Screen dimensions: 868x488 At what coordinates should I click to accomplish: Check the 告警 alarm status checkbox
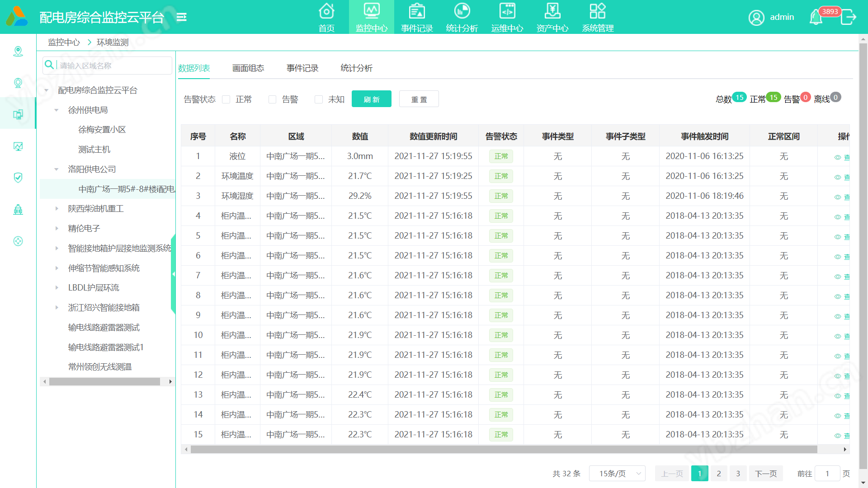pyautogui.click(x=272, y=99)
